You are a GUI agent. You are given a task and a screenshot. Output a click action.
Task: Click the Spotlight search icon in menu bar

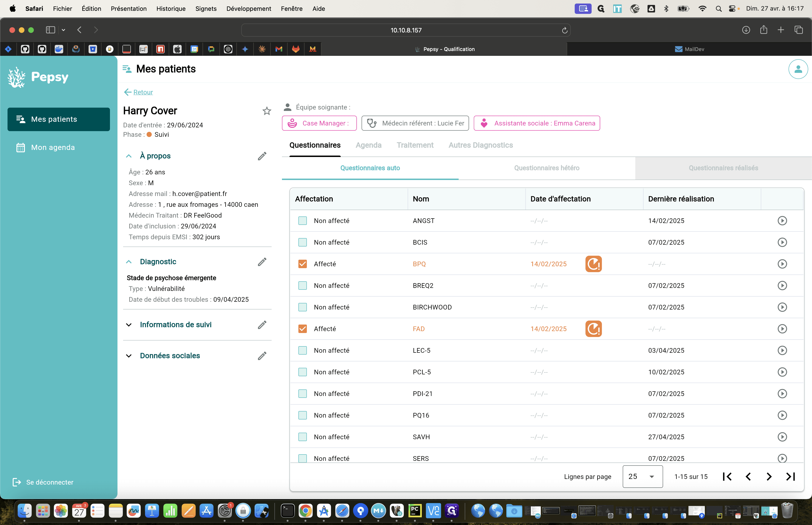tap(719, 8)
